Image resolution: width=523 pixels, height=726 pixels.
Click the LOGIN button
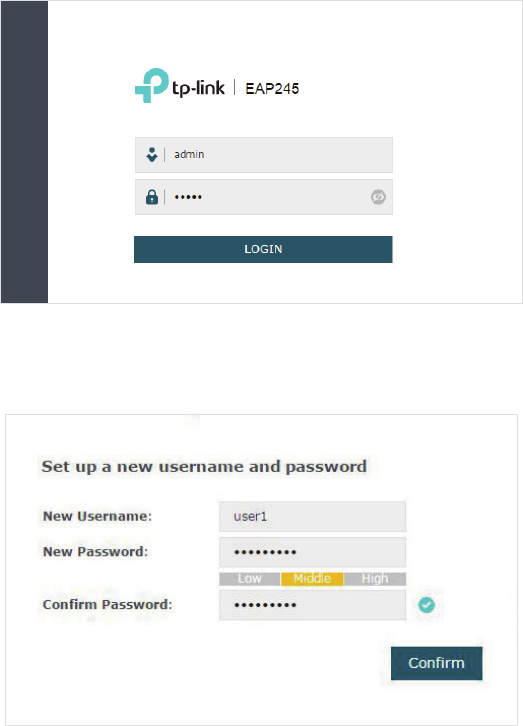263,249
